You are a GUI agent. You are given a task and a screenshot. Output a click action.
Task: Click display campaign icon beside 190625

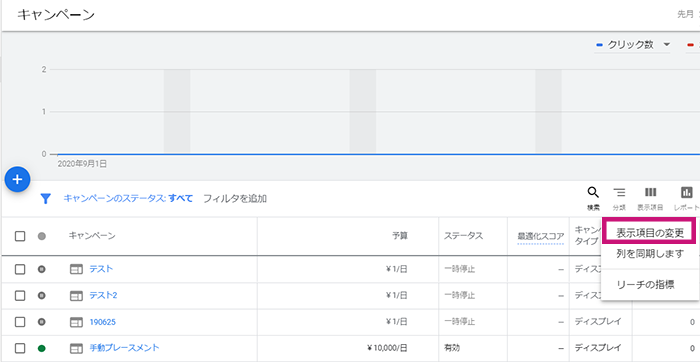(x=76, y=322)
